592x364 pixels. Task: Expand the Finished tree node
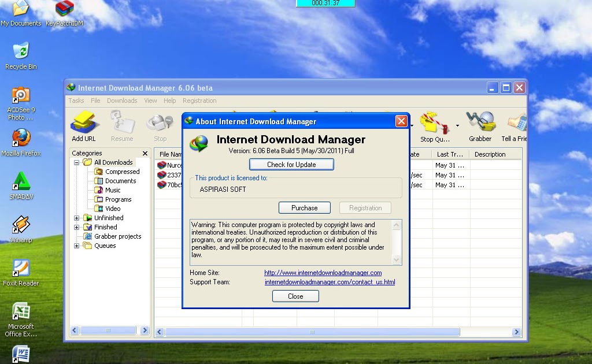coord(77,227)
